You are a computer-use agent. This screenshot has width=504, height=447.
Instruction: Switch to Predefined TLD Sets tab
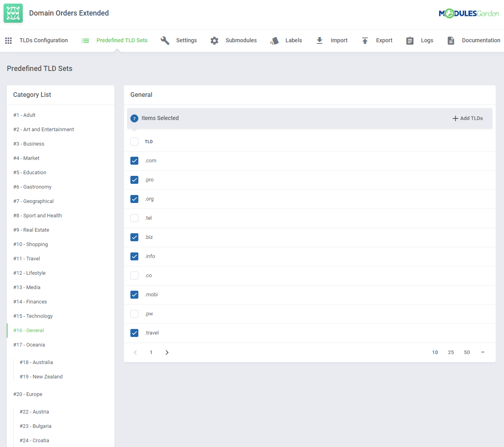click(122, 41)
